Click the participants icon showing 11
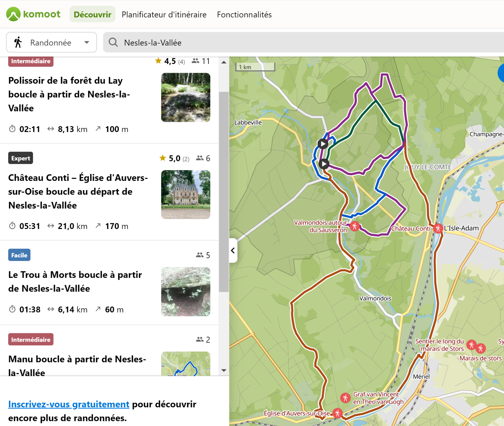504x426 pixels. (x=195, y=61)
